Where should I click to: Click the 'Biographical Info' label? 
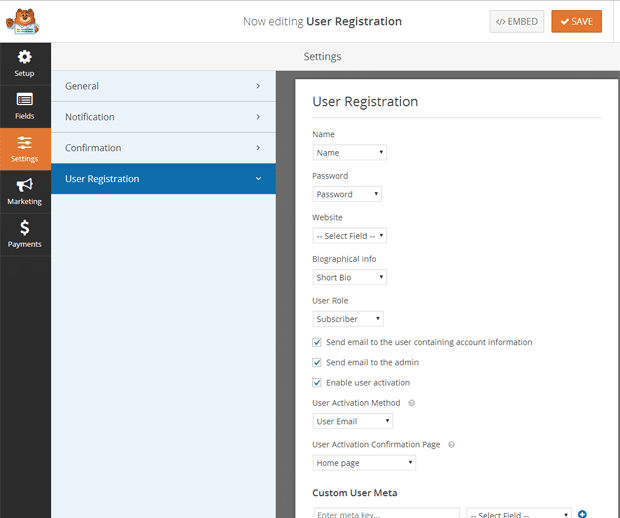tap(344, 259)
